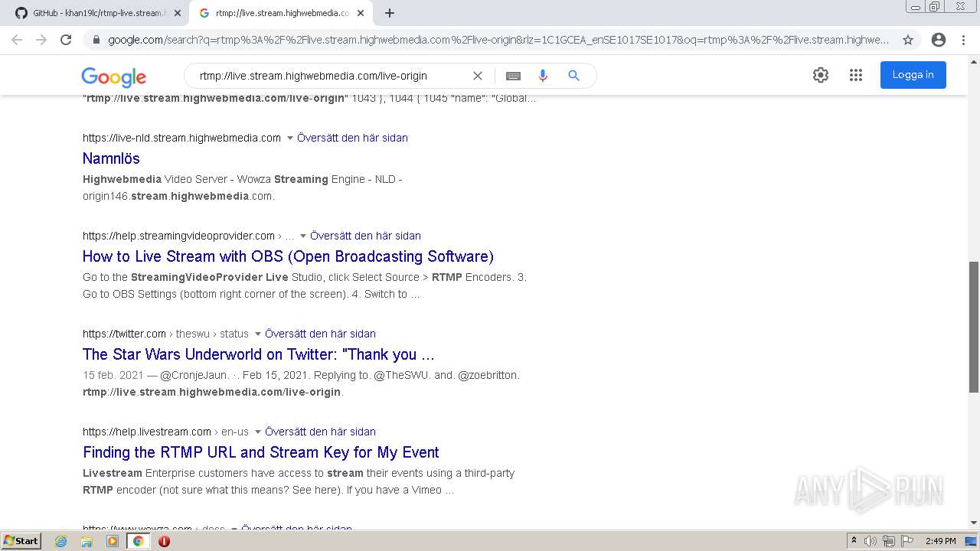This screenshot has width=980, height=551.
Task: Open Chrome's three-dot menu
Action: click(x=963, y=40)
